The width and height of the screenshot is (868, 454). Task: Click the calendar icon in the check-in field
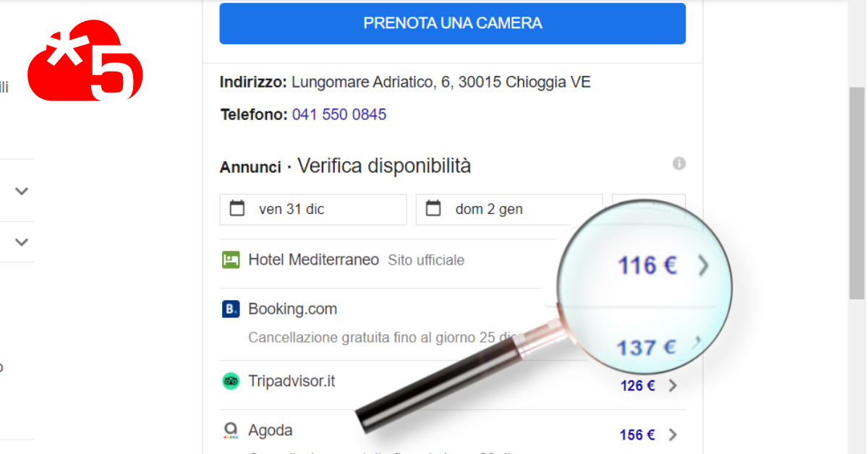coord(237,209)
